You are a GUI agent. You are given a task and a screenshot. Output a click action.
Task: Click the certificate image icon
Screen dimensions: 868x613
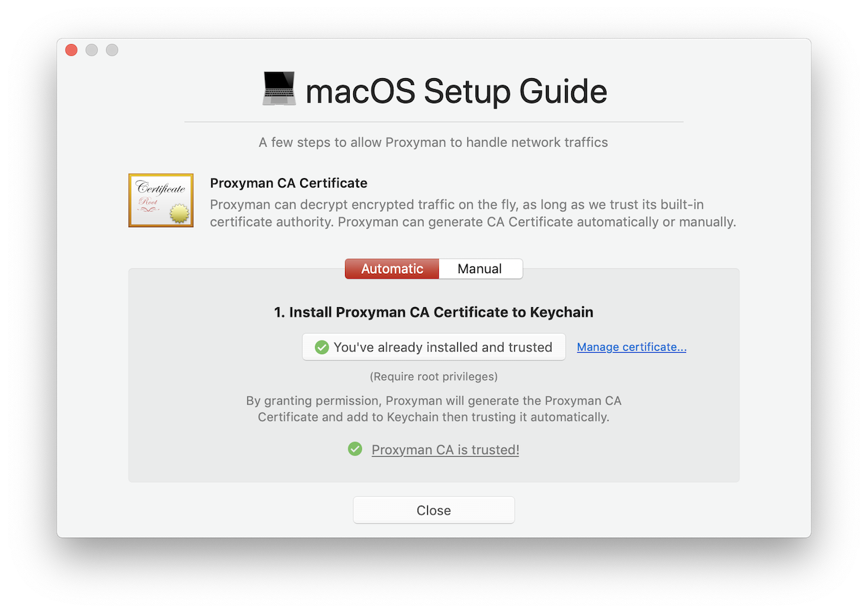(161, 200)
